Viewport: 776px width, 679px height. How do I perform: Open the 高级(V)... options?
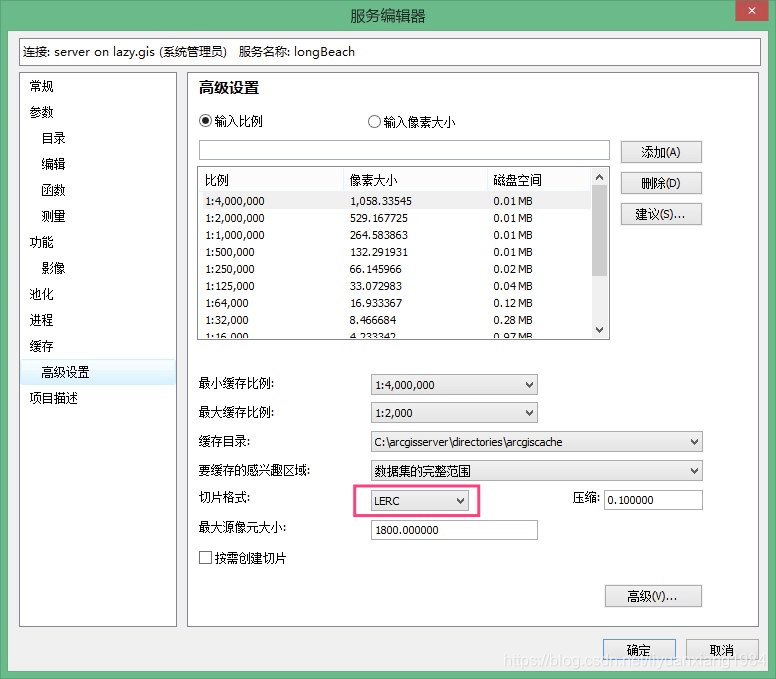point(652,596)
